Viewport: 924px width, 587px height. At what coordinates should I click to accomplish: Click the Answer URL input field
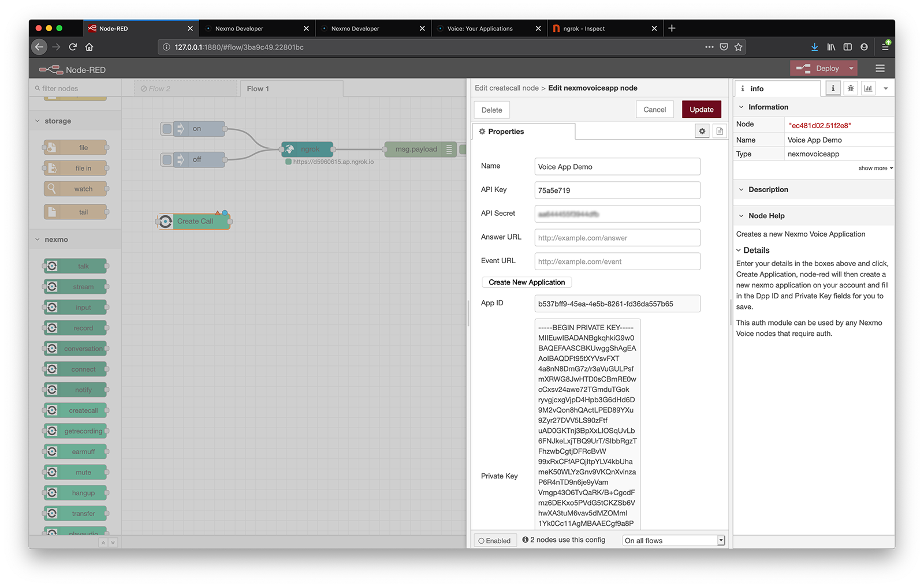pyautogui.click(x=617, y=238)
